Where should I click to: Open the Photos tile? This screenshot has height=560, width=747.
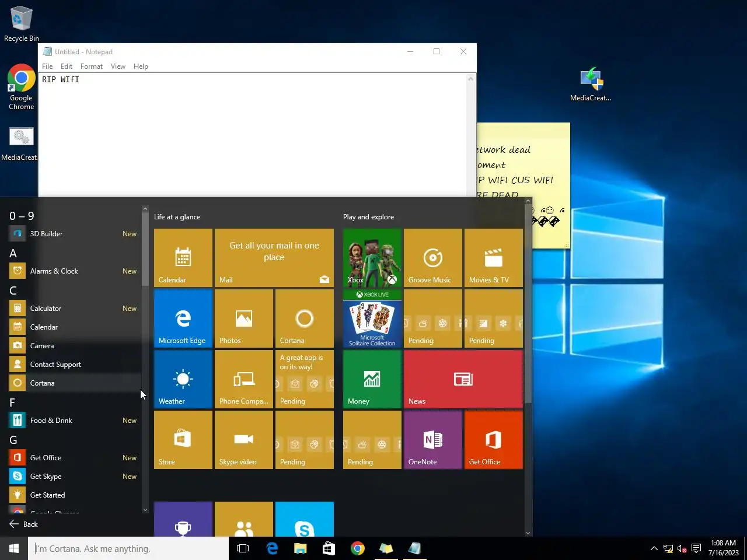(244, 318)
